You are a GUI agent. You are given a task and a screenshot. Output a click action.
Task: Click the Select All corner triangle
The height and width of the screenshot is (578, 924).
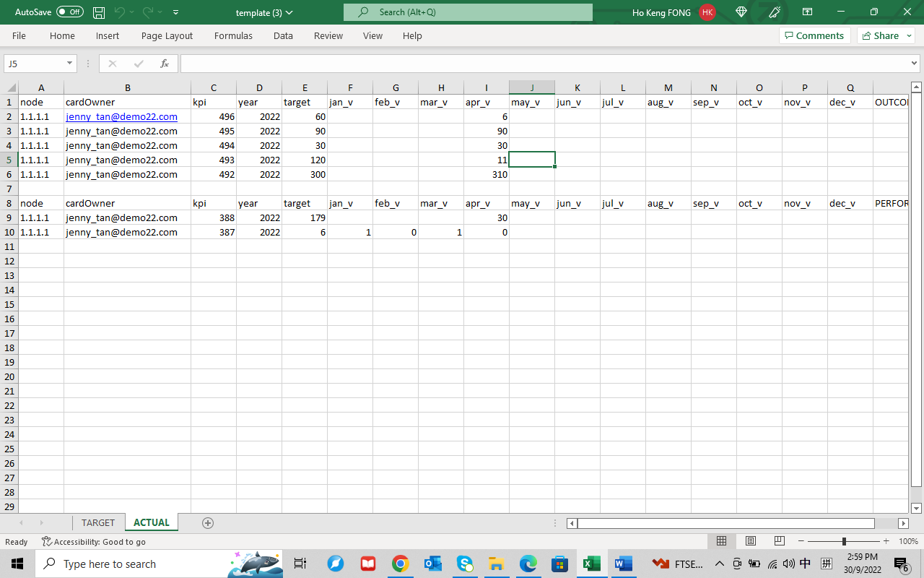10,87
